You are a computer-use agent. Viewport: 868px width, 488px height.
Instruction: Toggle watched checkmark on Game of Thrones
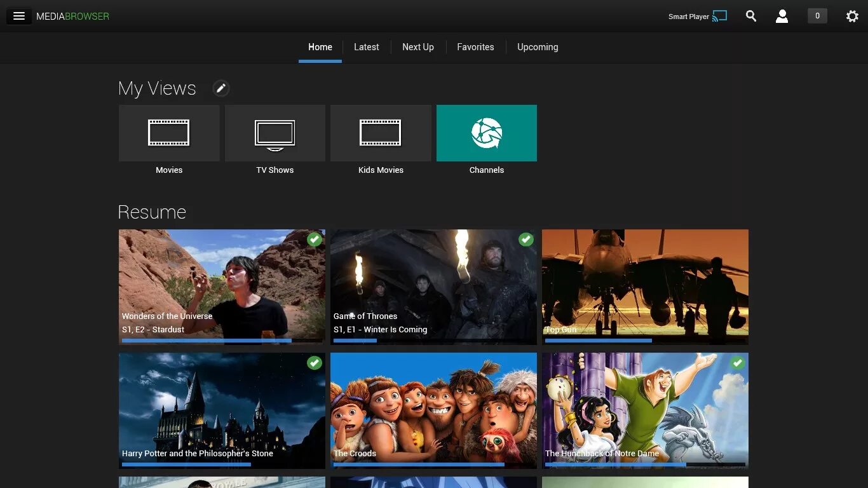pos(526,240)
